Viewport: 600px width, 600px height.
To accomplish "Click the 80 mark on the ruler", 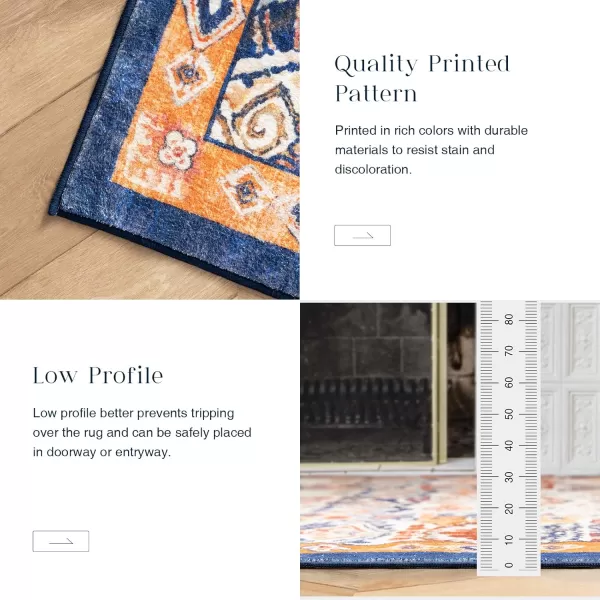I will point(509,320).
